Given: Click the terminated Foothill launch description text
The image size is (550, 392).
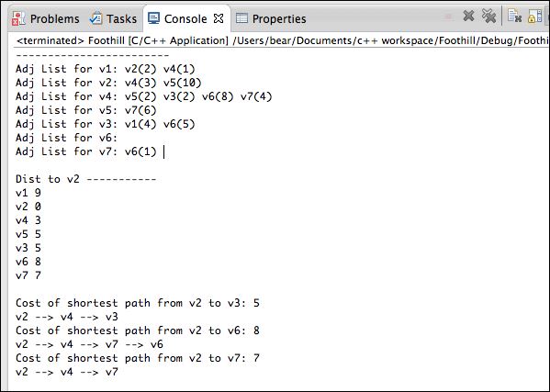Looking at the screenshot, I should click(283, 40).
